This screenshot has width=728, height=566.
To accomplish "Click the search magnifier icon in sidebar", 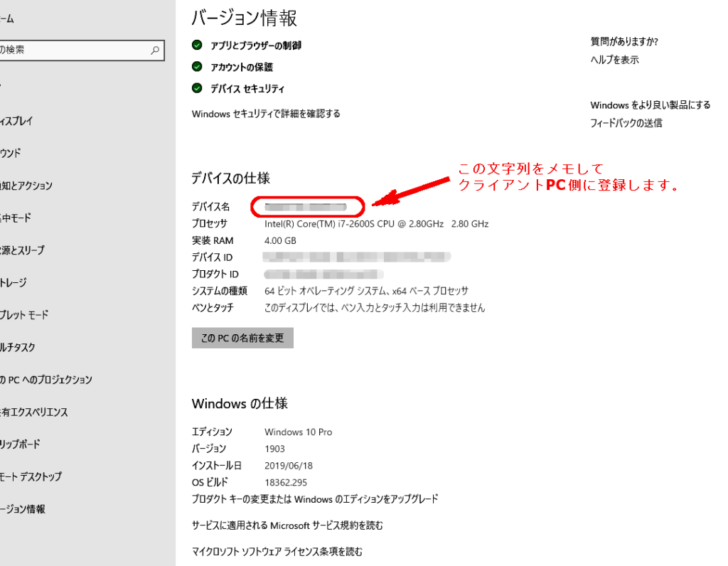I will (155, 50).
